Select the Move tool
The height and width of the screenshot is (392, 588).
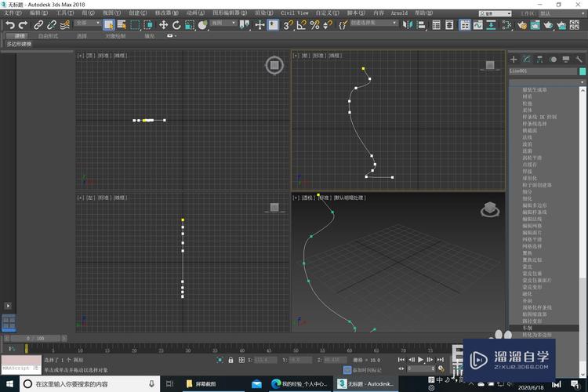(x=164, y=25)
